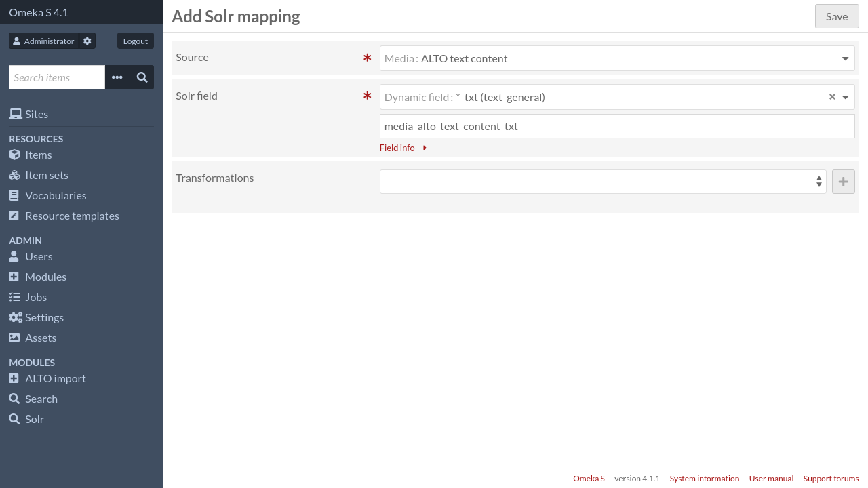Screen dimensions: 868x488
Task: Run the search with the magnifier icon
Action: tap(142, 77)
